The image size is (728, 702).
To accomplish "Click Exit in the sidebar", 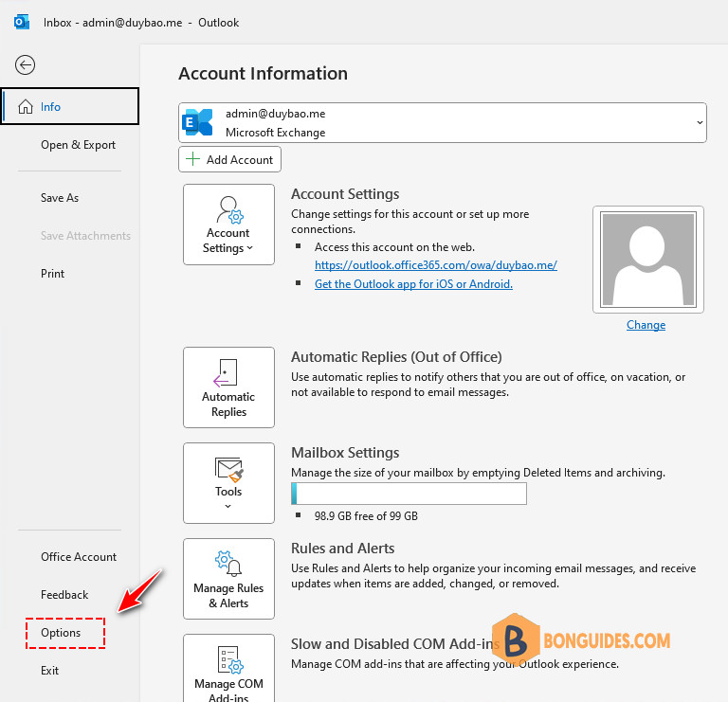I will [x=49, y=671].
